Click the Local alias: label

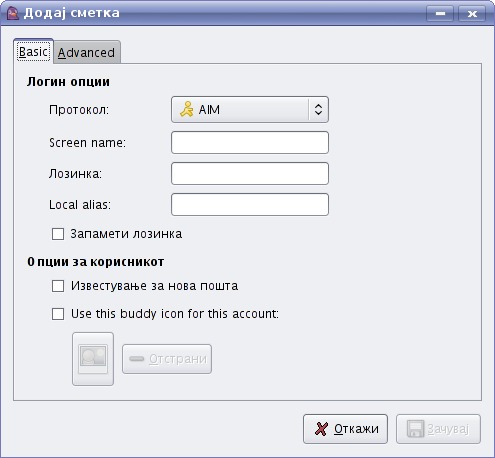pyautogui.click(x=80, y=205)
